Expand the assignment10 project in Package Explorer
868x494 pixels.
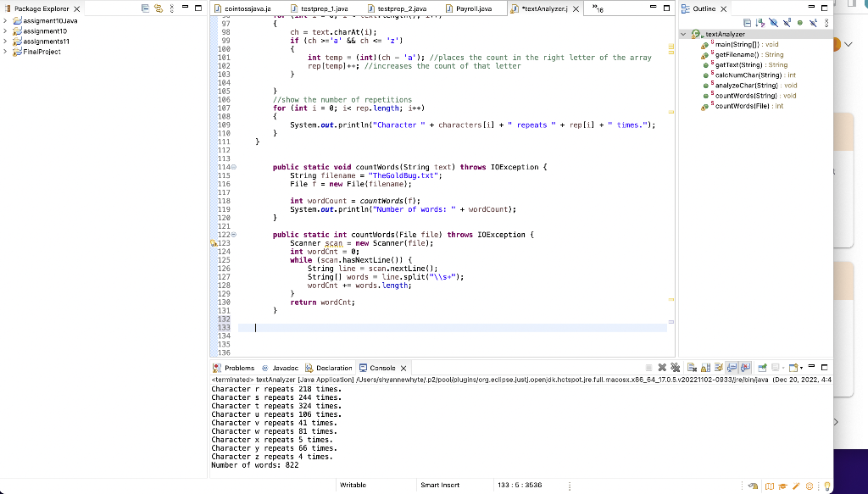[x=5, y=31]
